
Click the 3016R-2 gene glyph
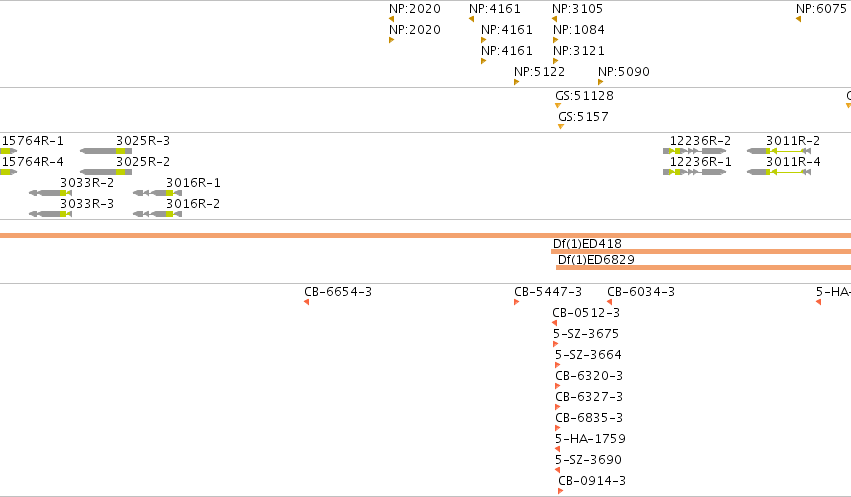(157, 214)
